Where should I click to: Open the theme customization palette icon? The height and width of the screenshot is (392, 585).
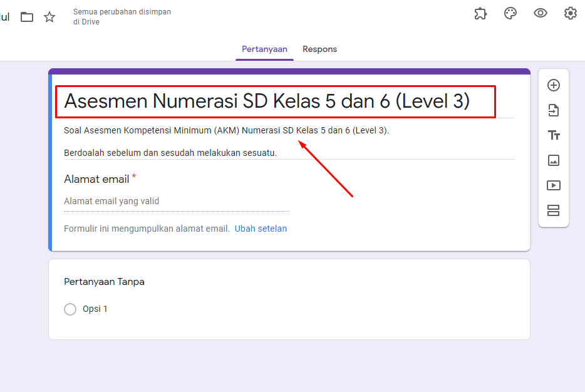click(510, 13)
